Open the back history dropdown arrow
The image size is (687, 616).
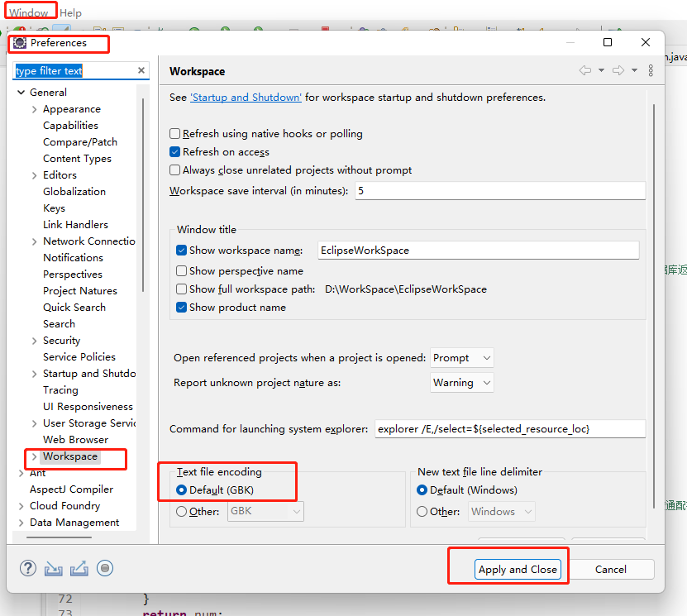click(x=602, y=70)
